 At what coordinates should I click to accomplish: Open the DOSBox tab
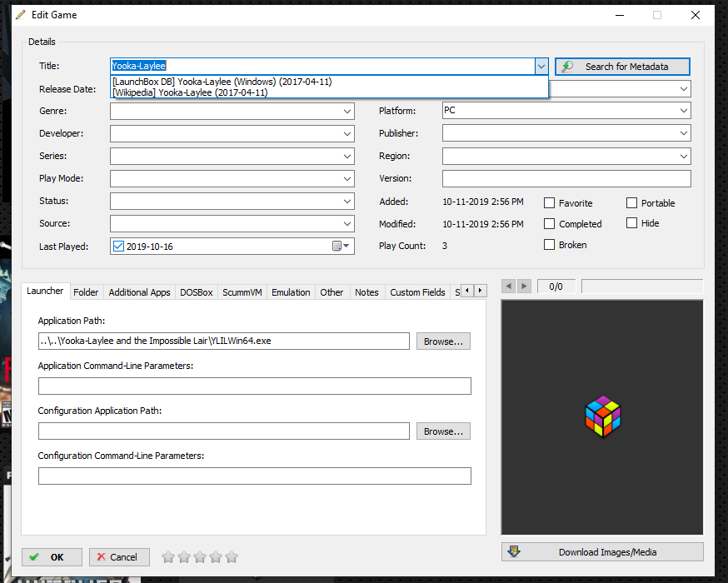197,292
